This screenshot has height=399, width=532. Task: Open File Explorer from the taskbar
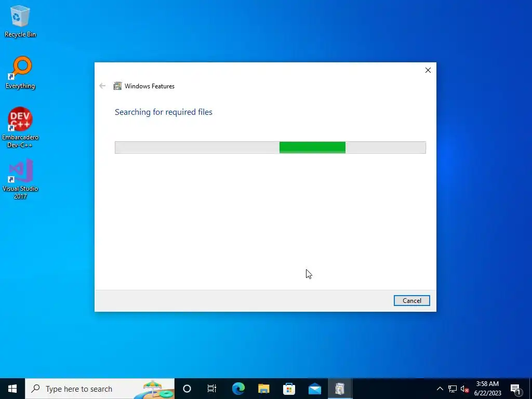point(263,389)
